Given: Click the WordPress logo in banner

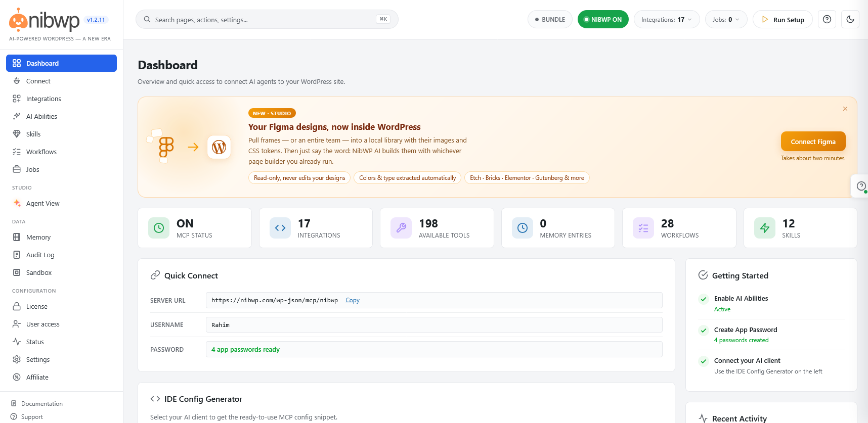Looking at the screenshot, I should (219, 147).
